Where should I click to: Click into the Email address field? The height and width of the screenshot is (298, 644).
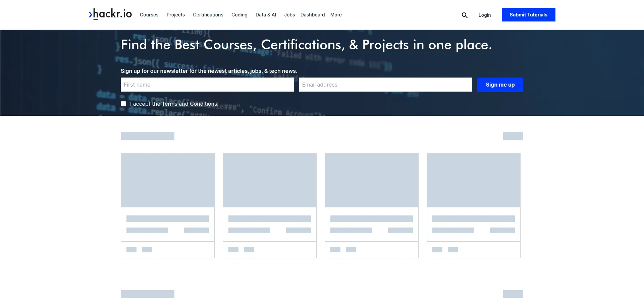point(385,85)
